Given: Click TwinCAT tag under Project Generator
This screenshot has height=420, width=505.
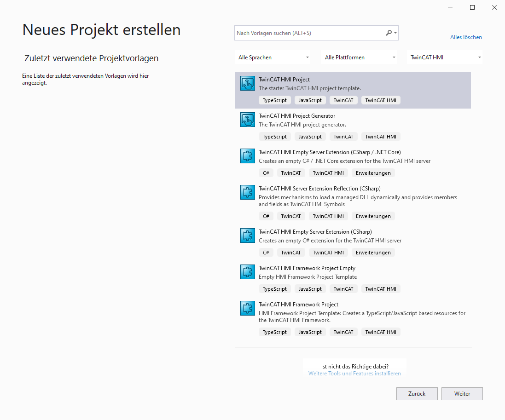Looking at the screenshot, I should coord(343,137).
